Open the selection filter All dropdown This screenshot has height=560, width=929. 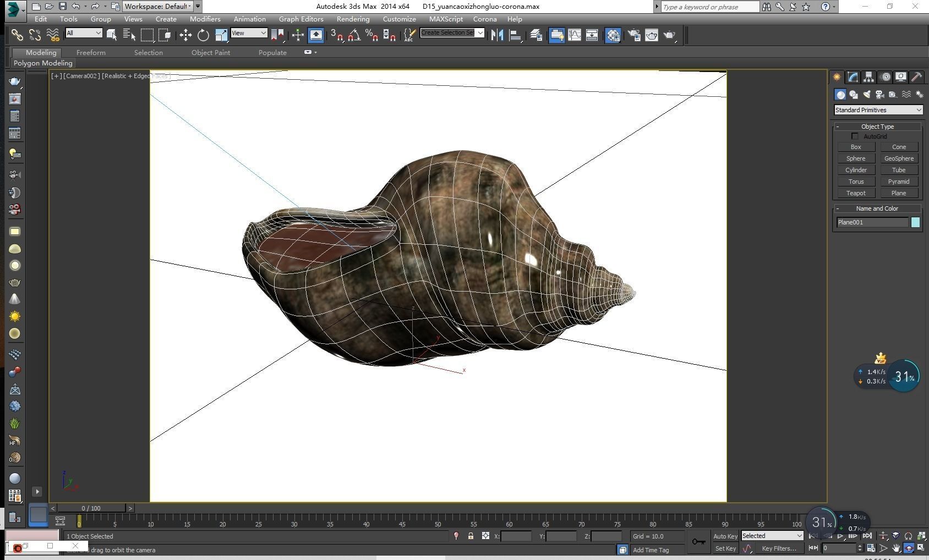[84, 33]
